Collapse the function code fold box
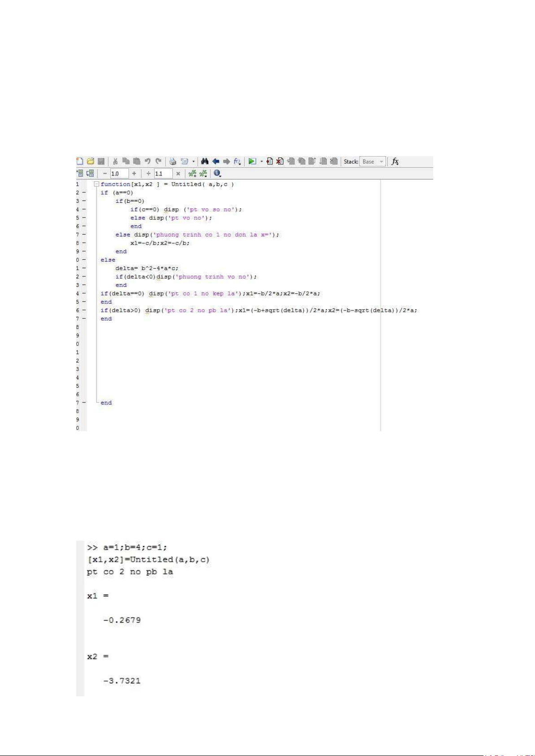 (x=96, y=184)
